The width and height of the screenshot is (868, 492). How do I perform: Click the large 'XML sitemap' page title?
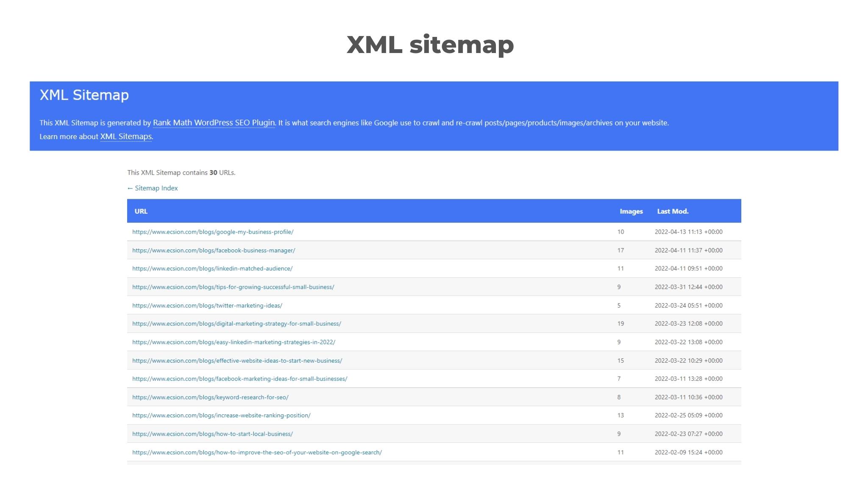pos(430,45)
